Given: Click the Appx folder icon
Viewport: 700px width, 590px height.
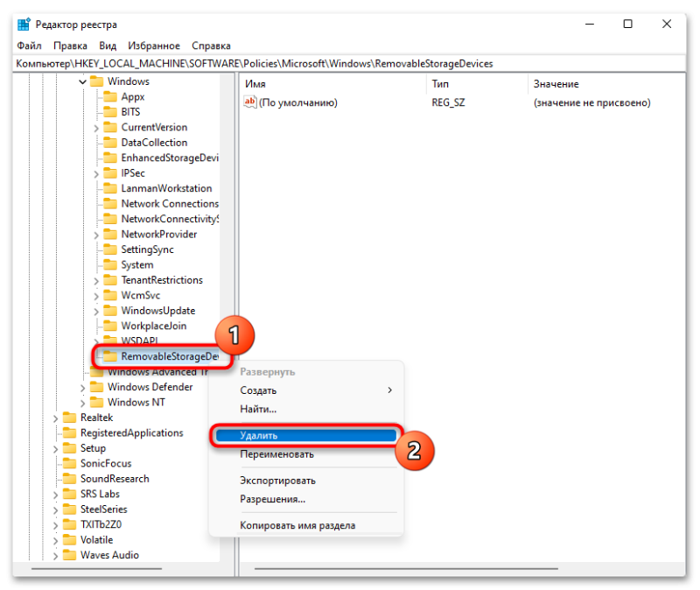Looking at the screenshot, I should [110, 96].
